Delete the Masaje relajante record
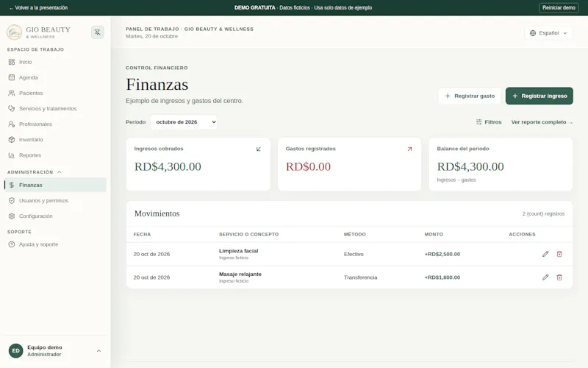Screen dimensions: 588x368 click(559, 277)
